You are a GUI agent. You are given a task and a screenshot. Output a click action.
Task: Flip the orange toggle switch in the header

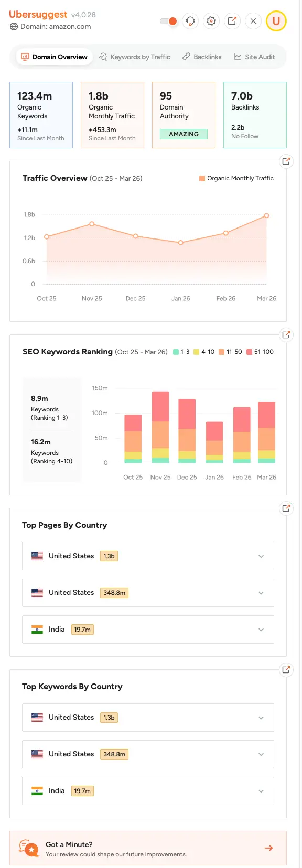click(x=168, y=21)
